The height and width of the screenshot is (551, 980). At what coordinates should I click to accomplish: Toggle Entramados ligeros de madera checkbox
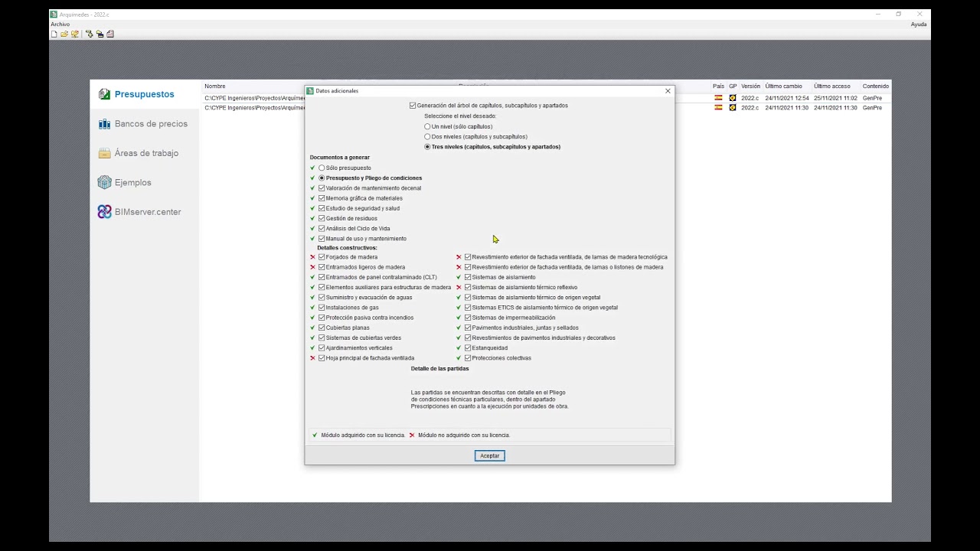(322, 267)
